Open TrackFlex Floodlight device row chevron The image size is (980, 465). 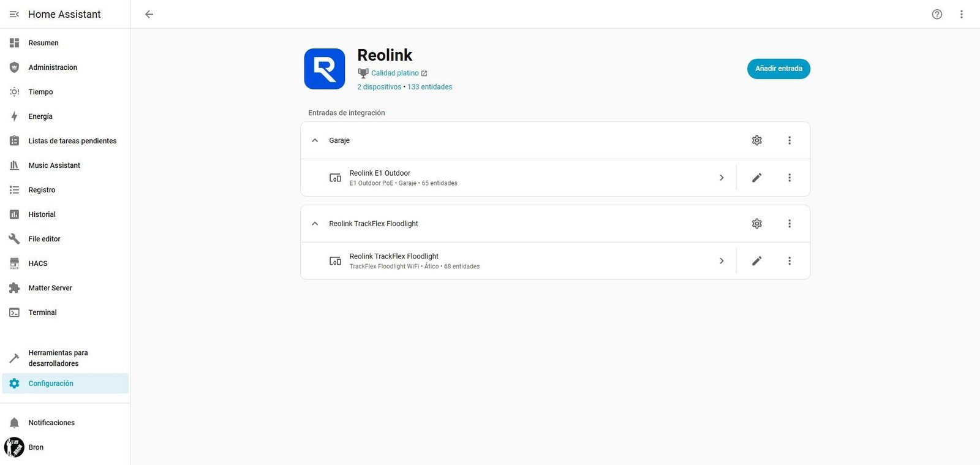pyautogui.click(x=722, y=261)
